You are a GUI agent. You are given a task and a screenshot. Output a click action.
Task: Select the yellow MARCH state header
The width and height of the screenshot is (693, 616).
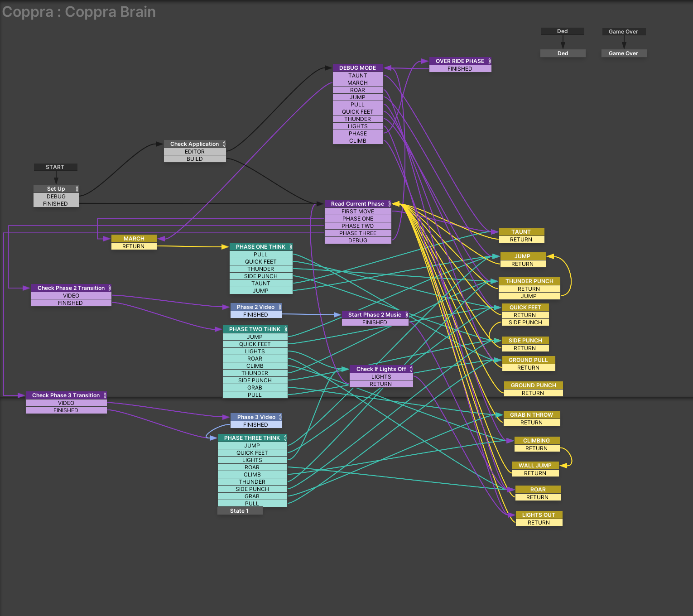click(x=134, y=239)
